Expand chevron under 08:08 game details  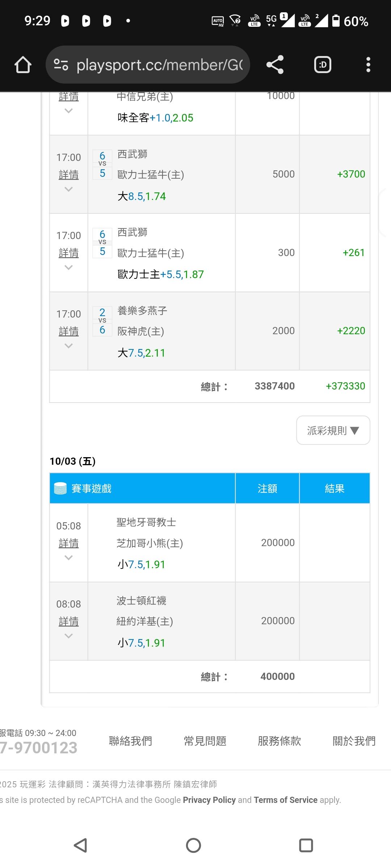(x=68, y=636)
